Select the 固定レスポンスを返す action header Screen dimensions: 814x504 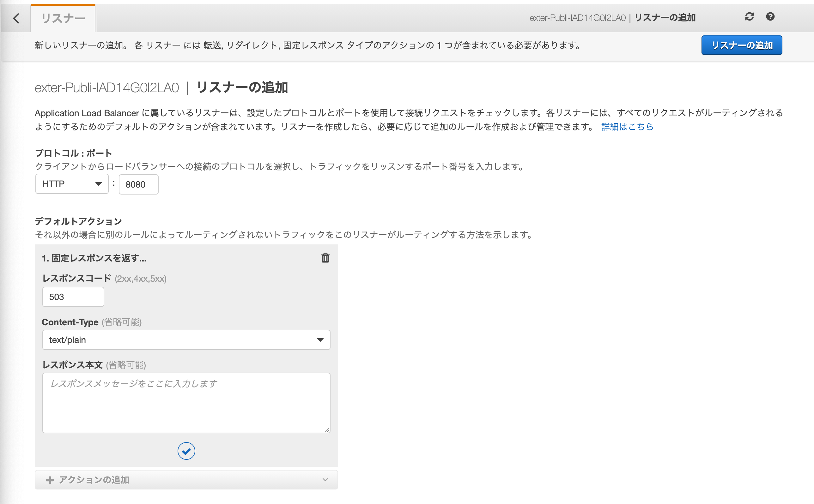click(94, 258)
